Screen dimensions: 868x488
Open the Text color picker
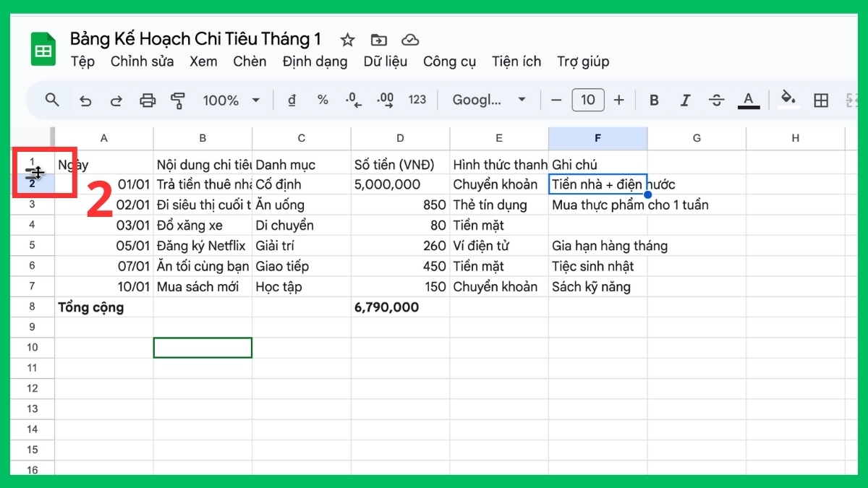click(x=749, y=100)
